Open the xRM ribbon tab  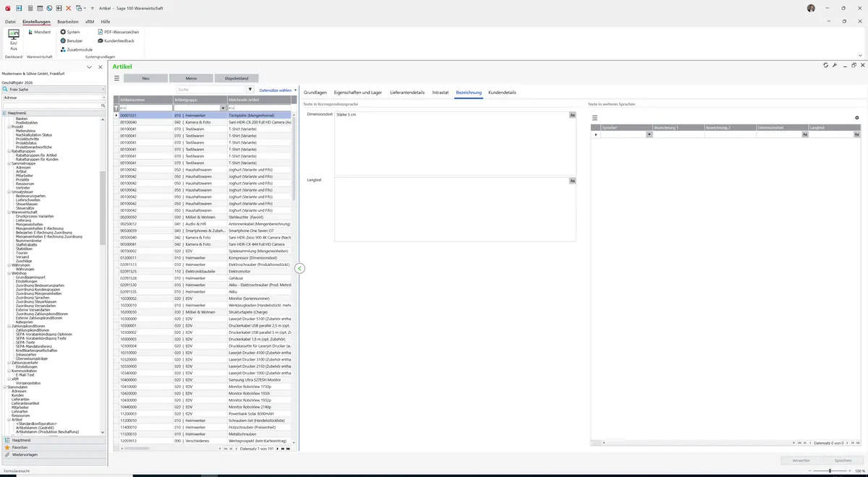(90, 22)
